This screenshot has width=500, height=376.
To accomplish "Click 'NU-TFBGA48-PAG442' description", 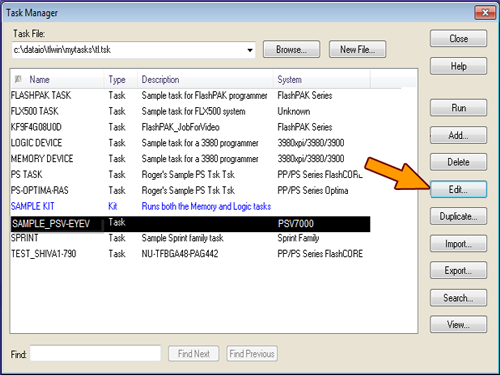I will 180,254.
